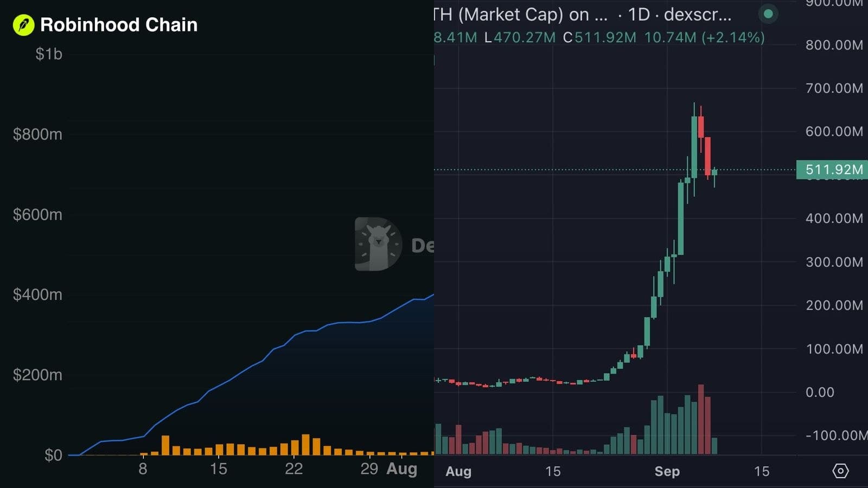868x488 pixels.
Task: Click the L470.27M low value in header
Action: tap(520, 38)
